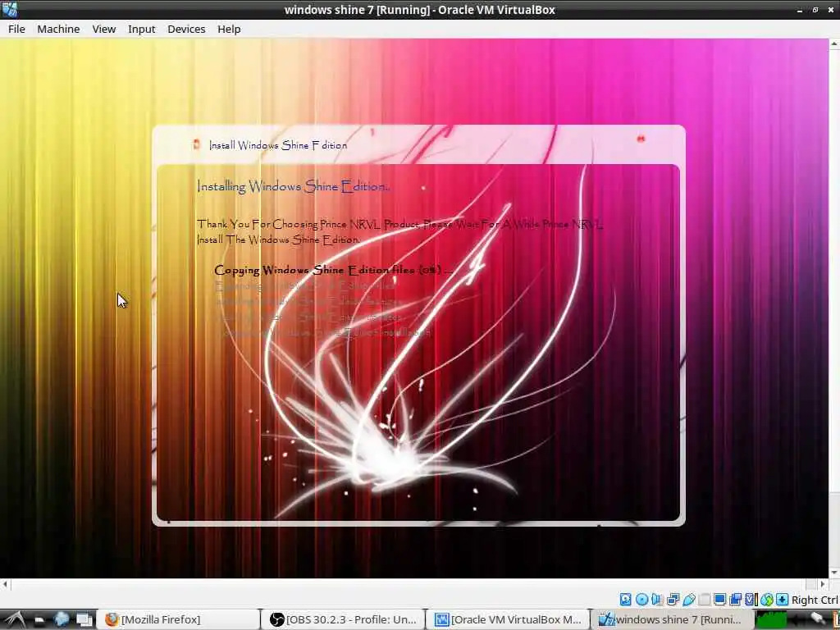Open the File menu
This screenshot has width=840, height=630.
16,29
